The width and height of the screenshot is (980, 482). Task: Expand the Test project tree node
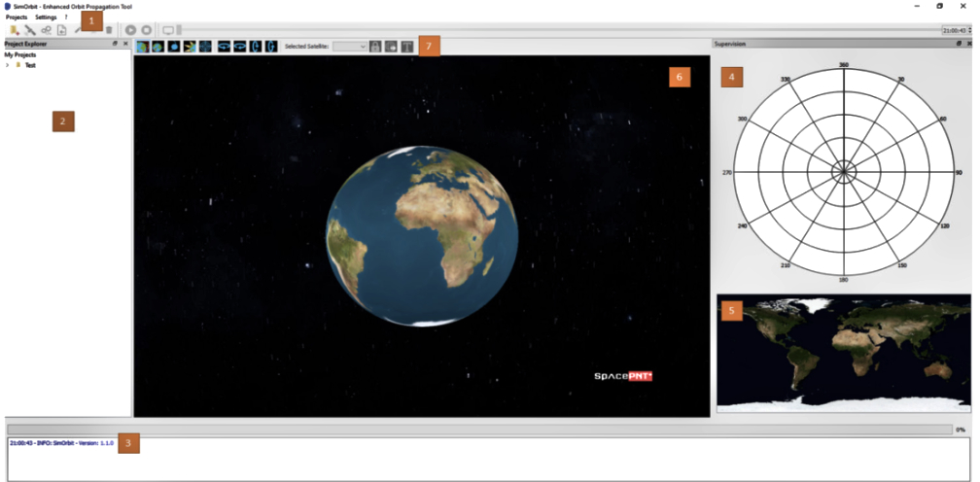point(8,65)
